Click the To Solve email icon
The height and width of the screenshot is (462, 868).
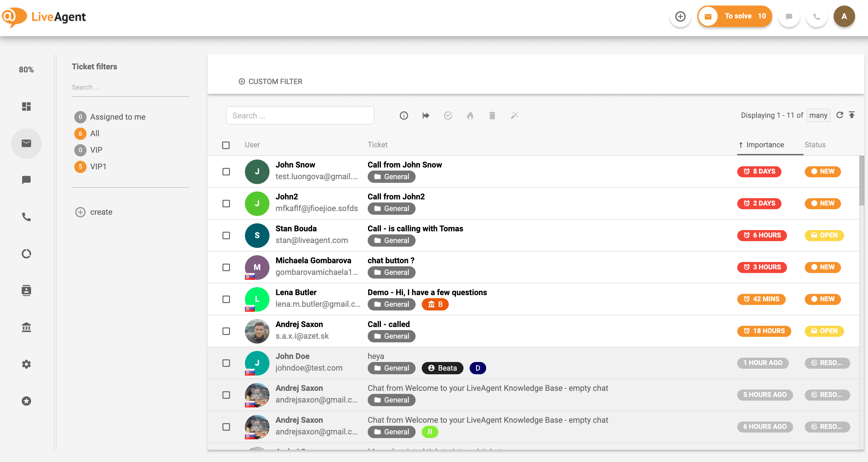708,16
